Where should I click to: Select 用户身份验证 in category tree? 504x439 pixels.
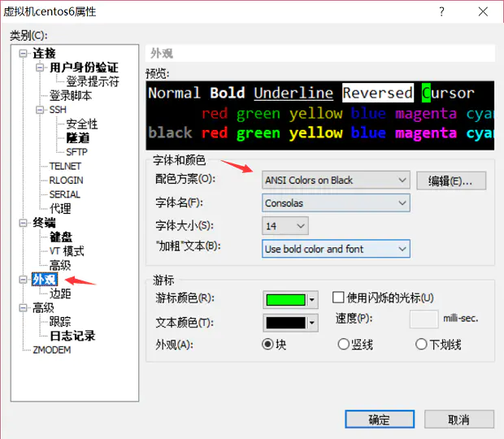(x=84, y=67)
